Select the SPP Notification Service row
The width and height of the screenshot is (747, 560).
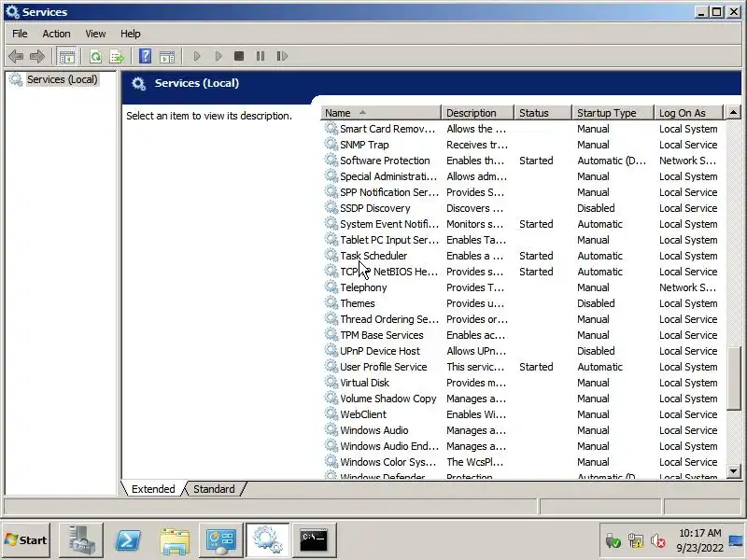[x=521, y=192]
